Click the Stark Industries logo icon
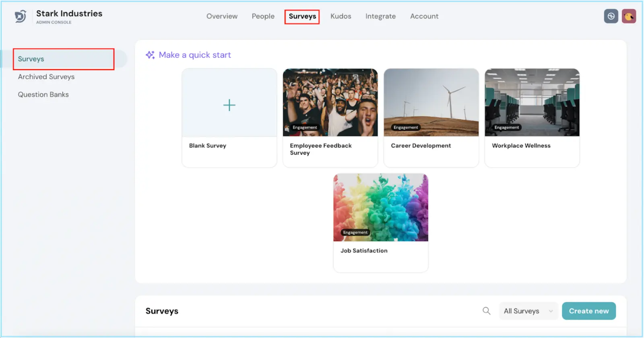644x338 pixels. (x=21, y=17)
